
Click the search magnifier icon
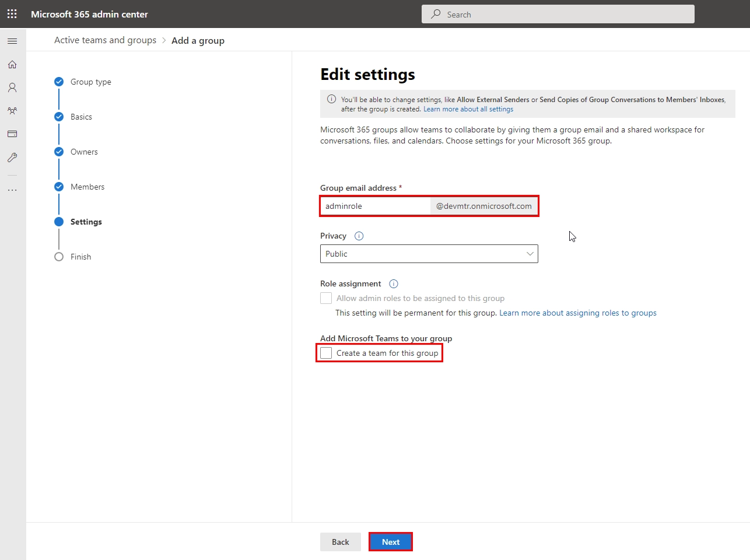pyautogui.click(x=436, y=14)
